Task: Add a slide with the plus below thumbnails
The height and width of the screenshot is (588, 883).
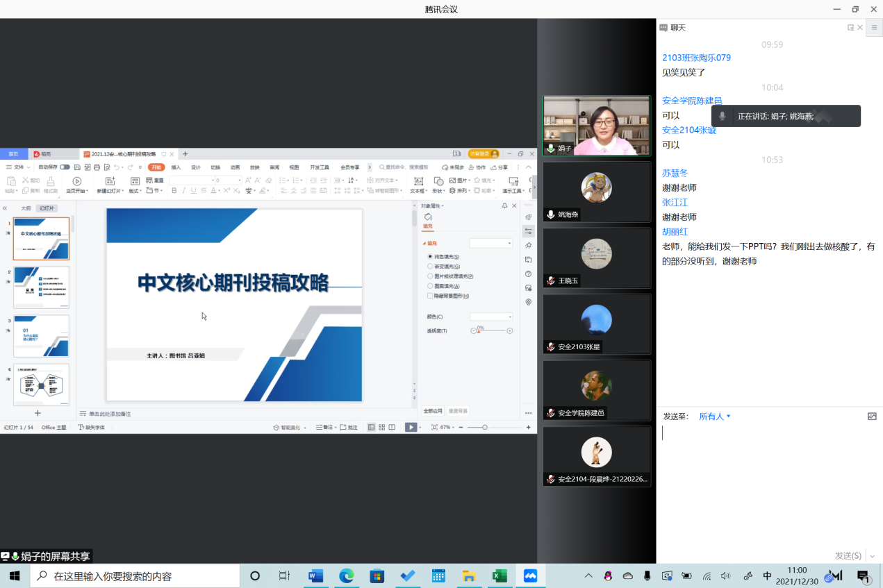Action: [38, 413]
